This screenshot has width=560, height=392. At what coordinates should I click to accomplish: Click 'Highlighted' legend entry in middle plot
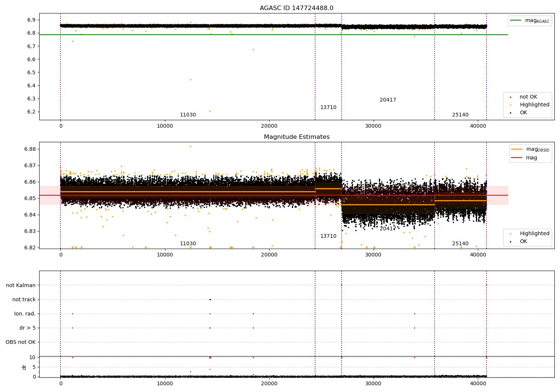[528, 234]
